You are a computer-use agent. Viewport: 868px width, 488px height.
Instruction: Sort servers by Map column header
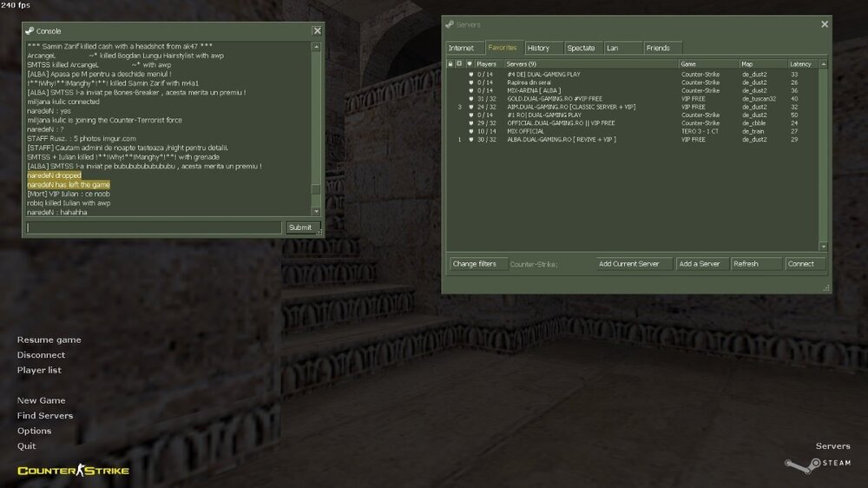click(x=762, y=64)
